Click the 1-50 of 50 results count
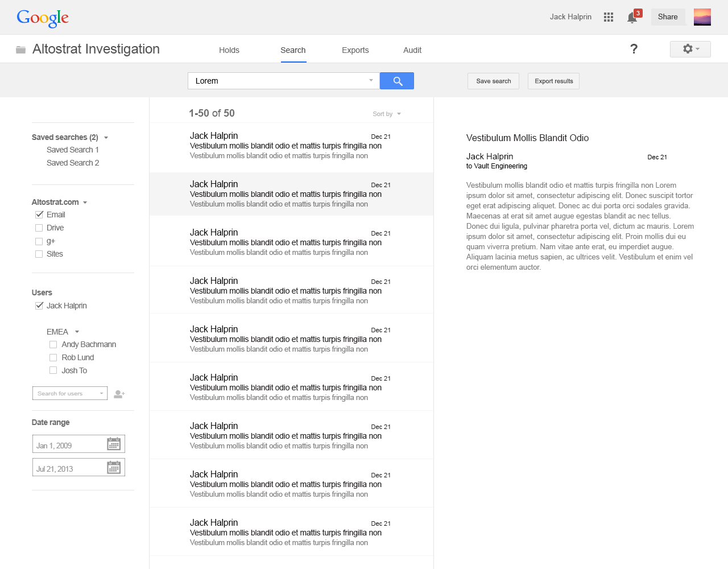Image resolution: width=728 pixels, height=569 pixels. (212, 113)
